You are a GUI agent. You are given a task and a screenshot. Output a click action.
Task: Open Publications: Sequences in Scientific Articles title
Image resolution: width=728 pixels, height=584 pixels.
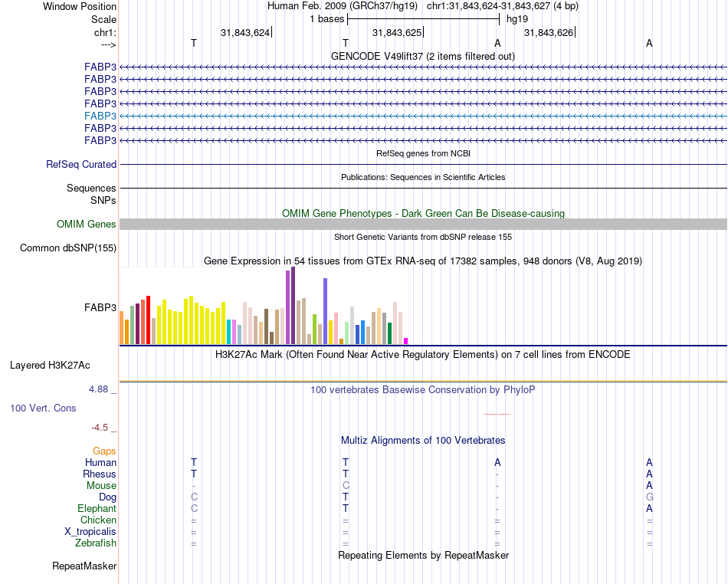tap(423, 177)
